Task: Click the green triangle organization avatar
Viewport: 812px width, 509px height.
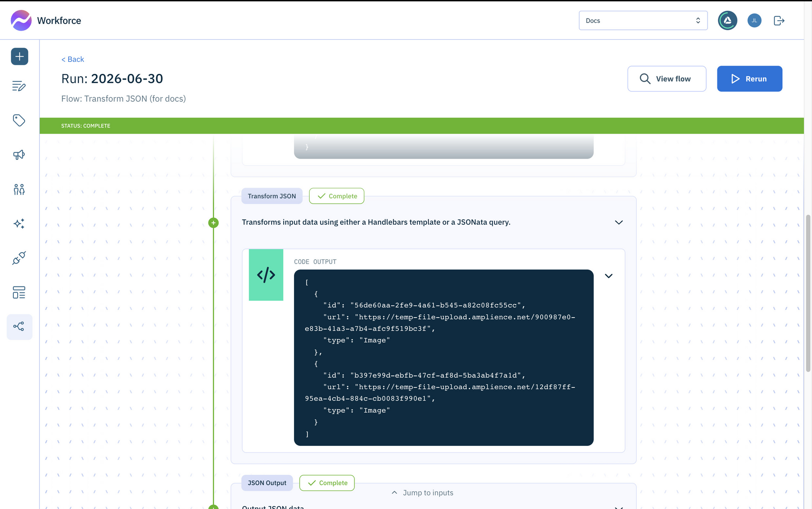Action: click(x=727, y=20)
